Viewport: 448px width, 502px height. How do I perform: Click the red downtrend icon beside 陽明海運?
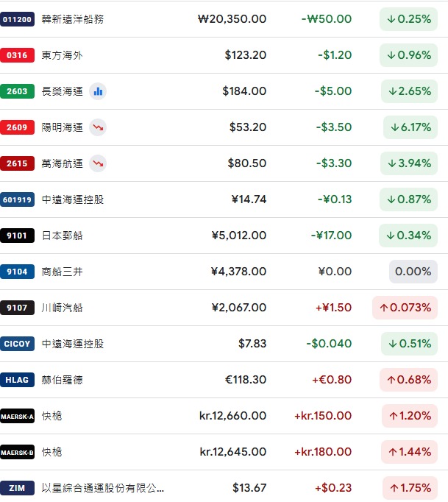click(98, 127)
